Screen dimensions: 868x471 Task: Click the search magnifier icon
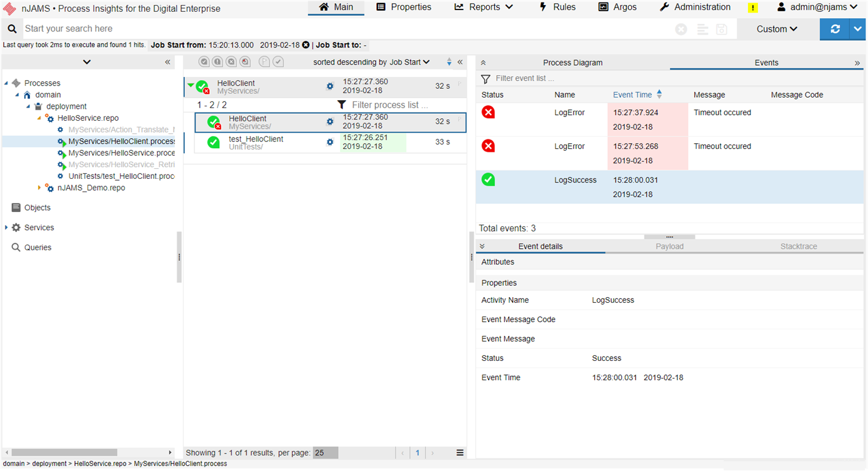pos(12,29)
